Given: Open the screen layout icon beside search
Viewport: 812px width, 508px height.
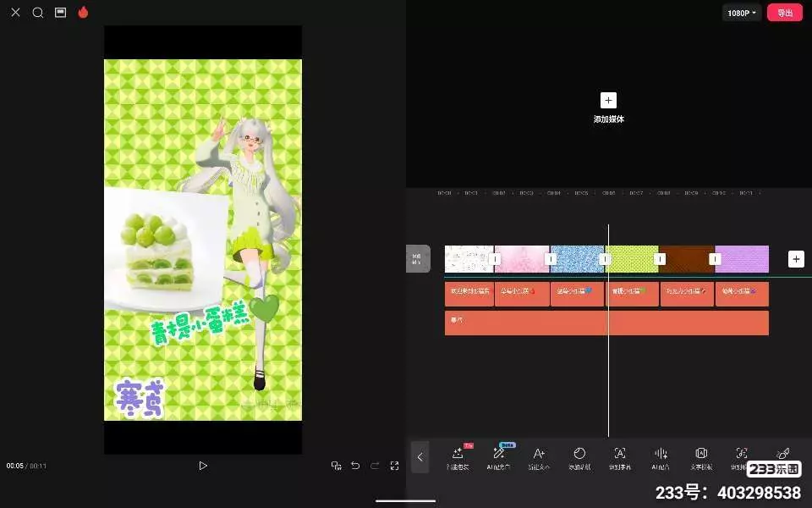Looking at the screenshot, I should (61, 13).
